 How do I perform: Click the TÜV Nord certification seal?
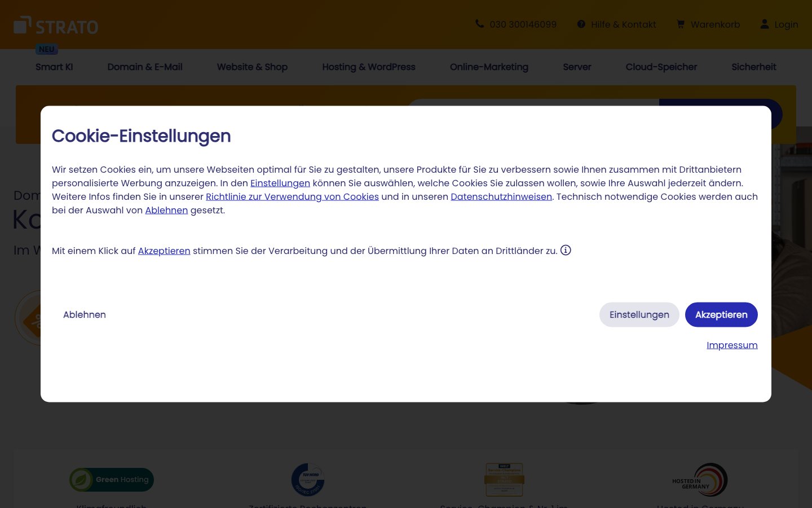[308, 480]
